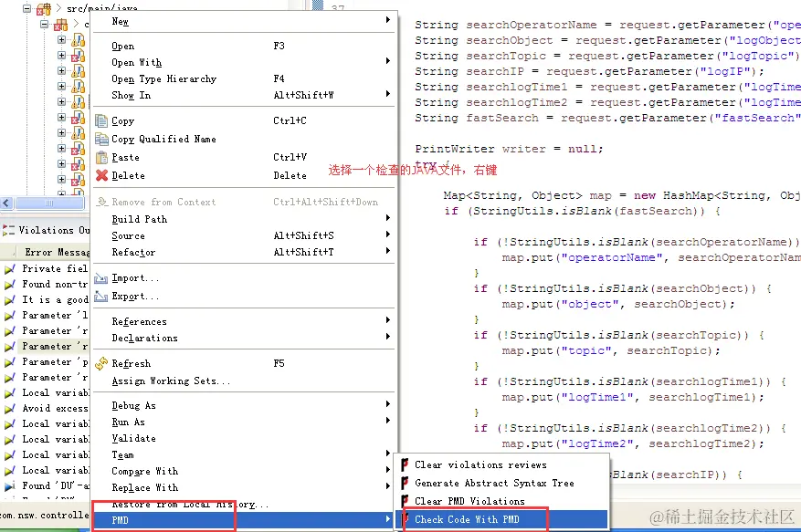Choose Source in the context menu

click(x=244, y=235)
